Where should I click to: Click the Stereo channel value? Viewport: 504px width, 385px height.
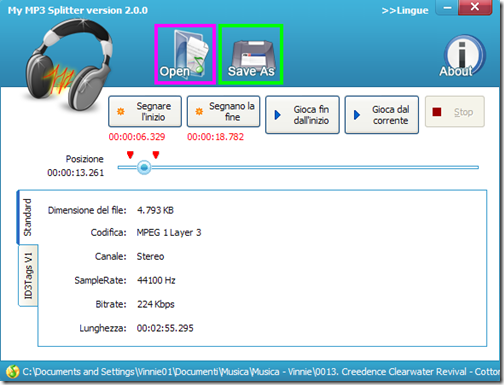(x=150, y=257)
